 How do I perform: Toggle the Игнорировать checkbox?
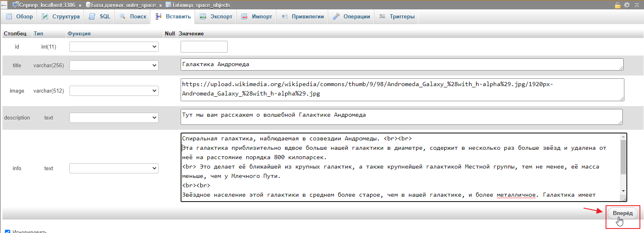click(7, 231)
